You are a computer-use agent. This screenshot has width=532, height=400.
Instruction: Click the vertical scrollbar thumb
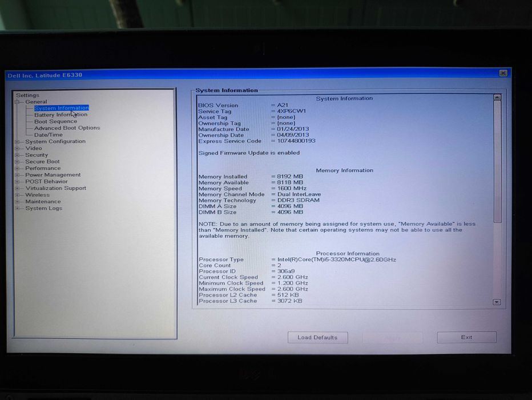(x=497, y=162)
